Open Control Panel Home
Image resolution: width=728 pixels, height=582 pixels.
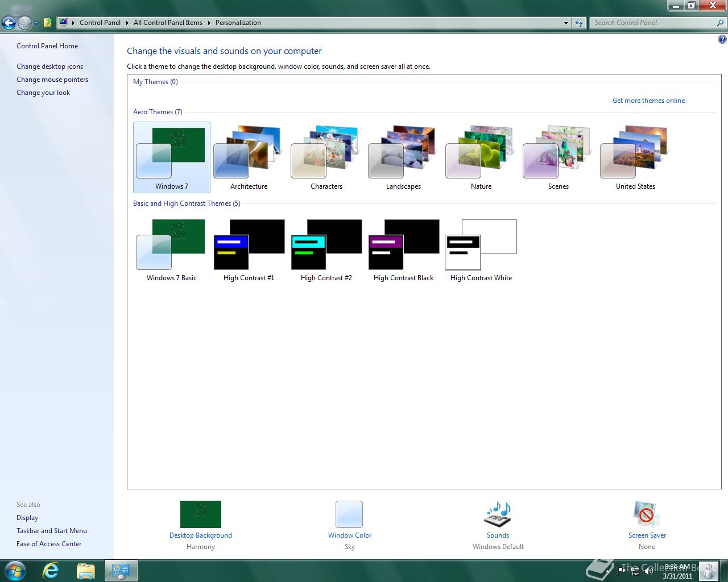click(47, 46)
